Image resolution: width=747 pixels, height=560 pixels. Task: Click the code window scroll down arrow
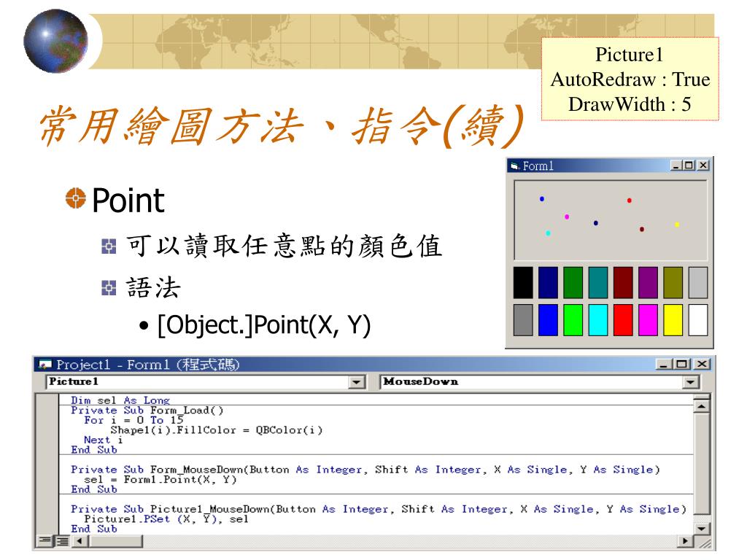pyautogui.click(x=701, y=528)
